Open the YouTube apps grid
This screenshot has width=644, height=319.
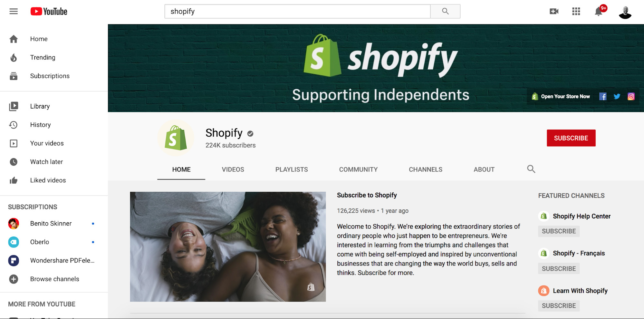click(576, 12)
